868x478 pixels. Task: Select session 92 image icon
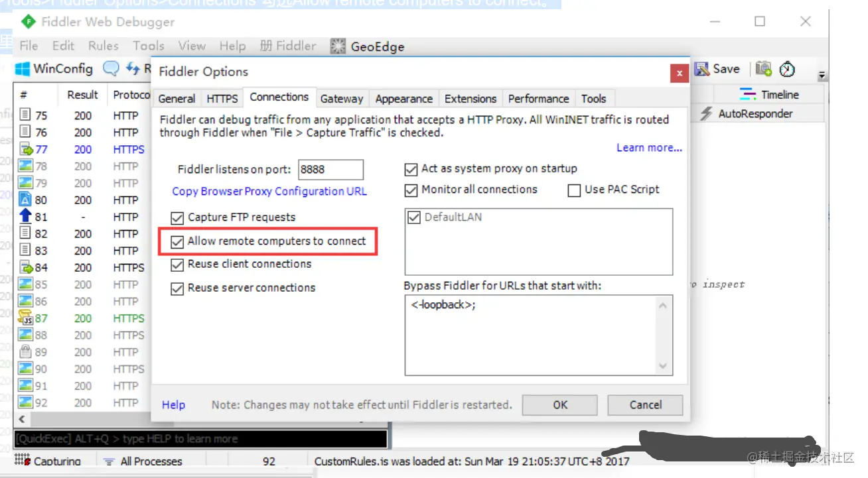pos(25,402)
